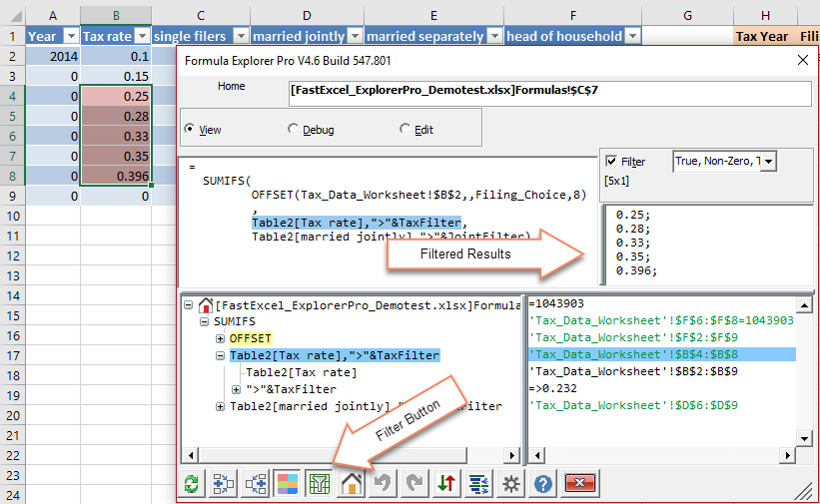
Task: Select the View radio button
Action: pyautogui.click(x=190, y=129)
